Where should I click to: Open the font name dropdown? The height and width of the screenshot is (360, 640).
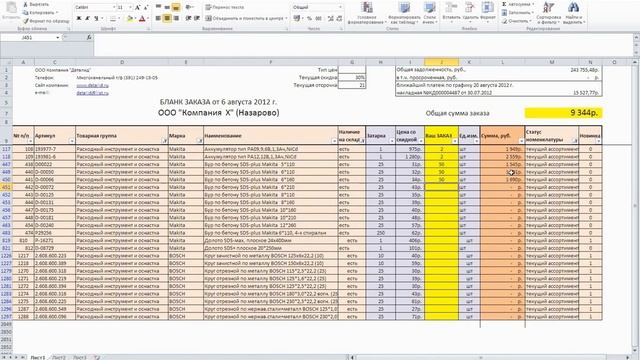pyautogui.click(x=114, y=8)
